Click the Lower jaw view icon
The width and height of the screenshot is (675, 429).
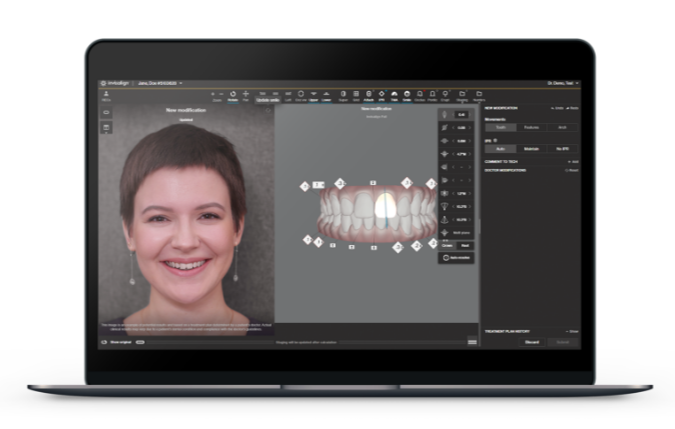pyautogui.click(x=326, y=96)
